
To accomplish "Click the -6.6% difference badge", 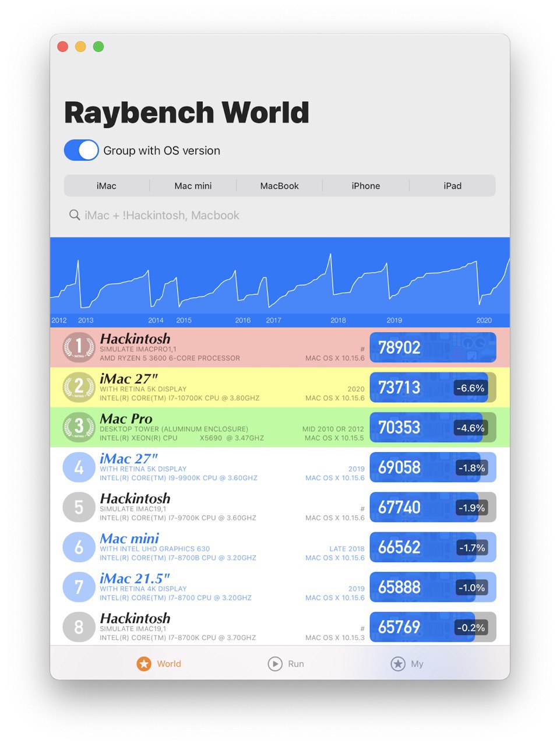I will (x=470, y=388).
